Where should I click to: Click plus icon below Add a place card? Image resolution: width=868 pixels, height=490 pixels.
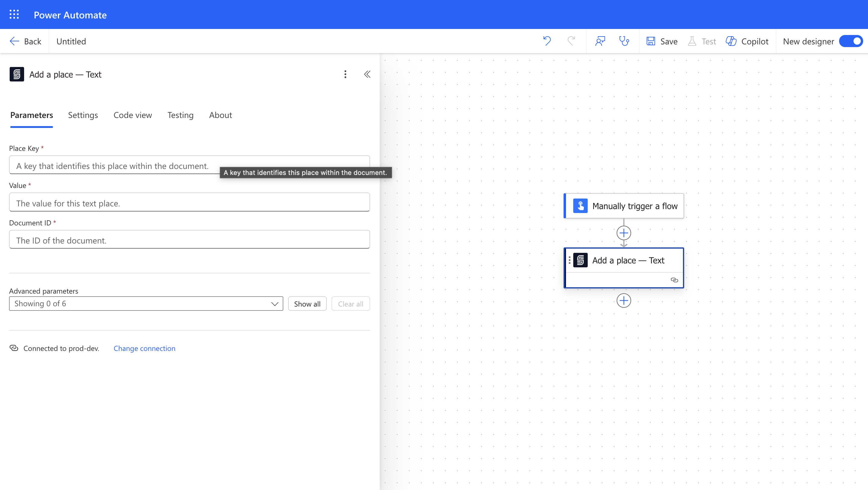pos(624,301)
